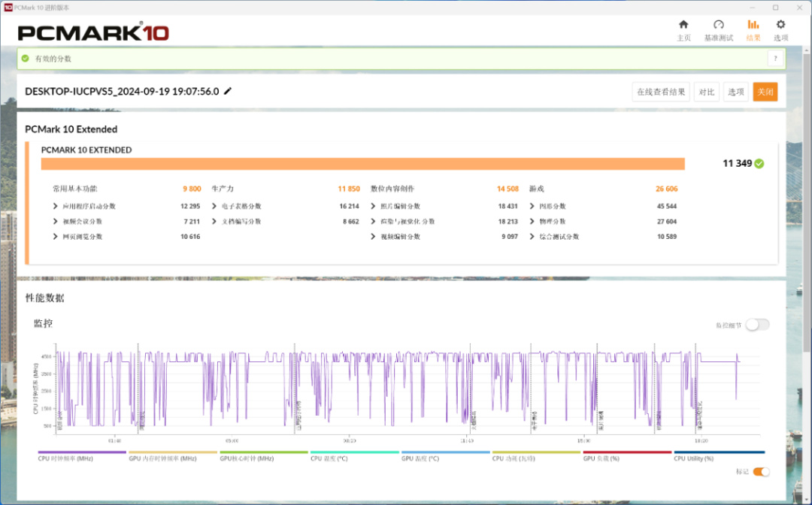Viewport: 812px width, 505px height.
Task: Click the green checkmark next to 11 349
Action: (759, 164)
